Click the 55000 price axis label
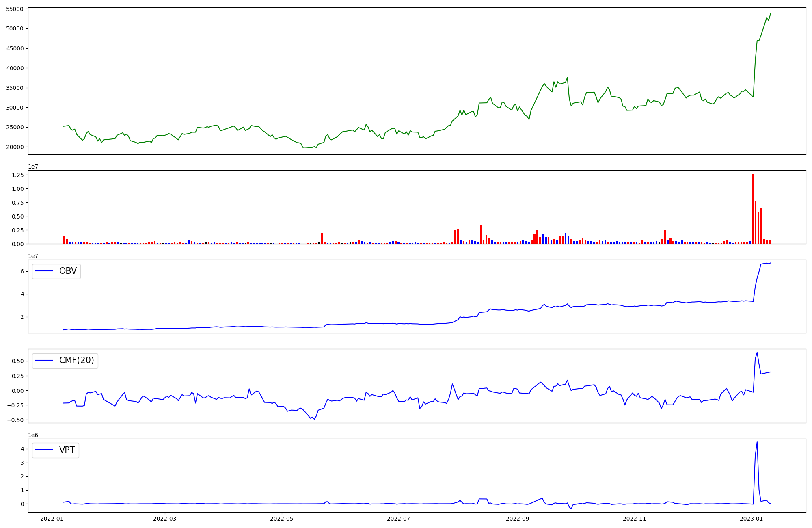 15,9
